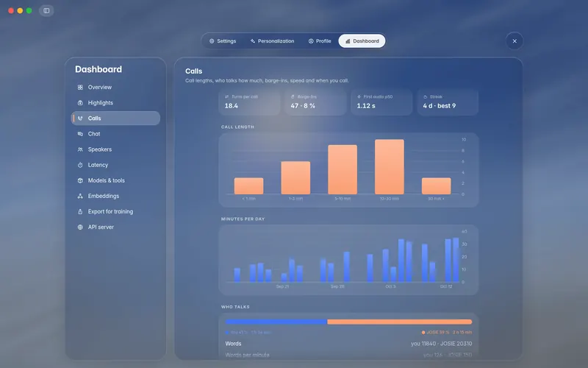Click 'you 11840 · JOSIE 20310' words value
Image resolution: width=588 pixels, height=368 pixels.
click(442, 344)
